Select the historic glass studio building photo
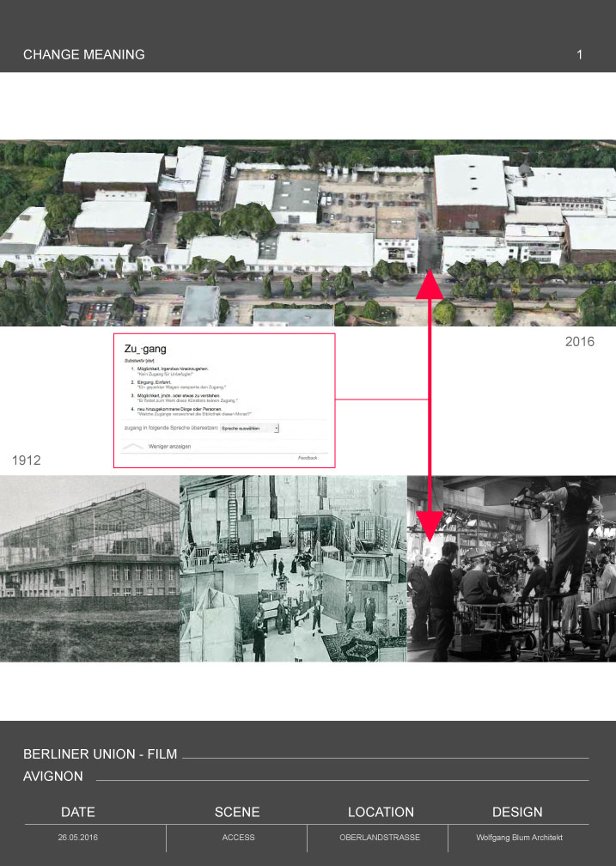Screen dimensions: 616x866 pos(89,567)
